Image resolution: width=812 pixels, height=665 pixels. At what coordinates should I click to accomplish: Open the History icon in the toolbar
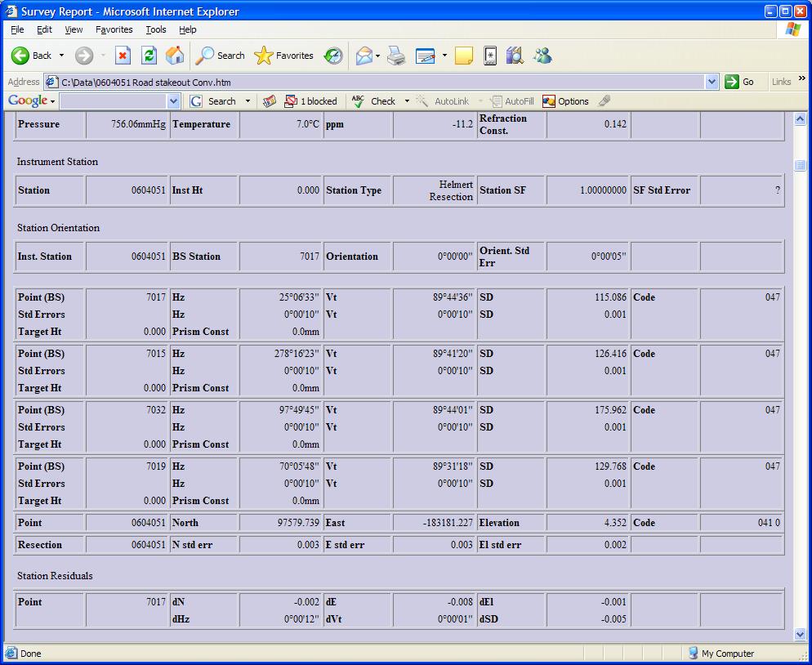pyautogui.click(x=333, y=56)
